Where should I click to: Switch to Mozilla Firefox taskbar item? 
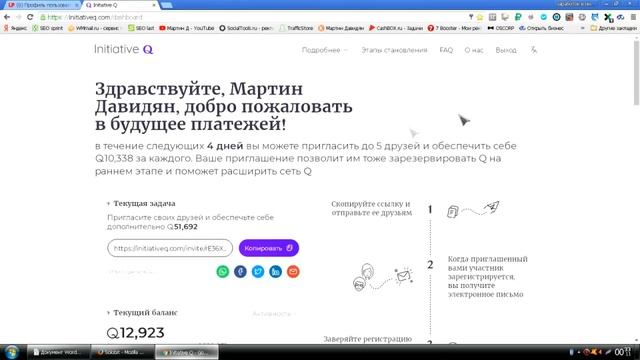click(123, 352)
